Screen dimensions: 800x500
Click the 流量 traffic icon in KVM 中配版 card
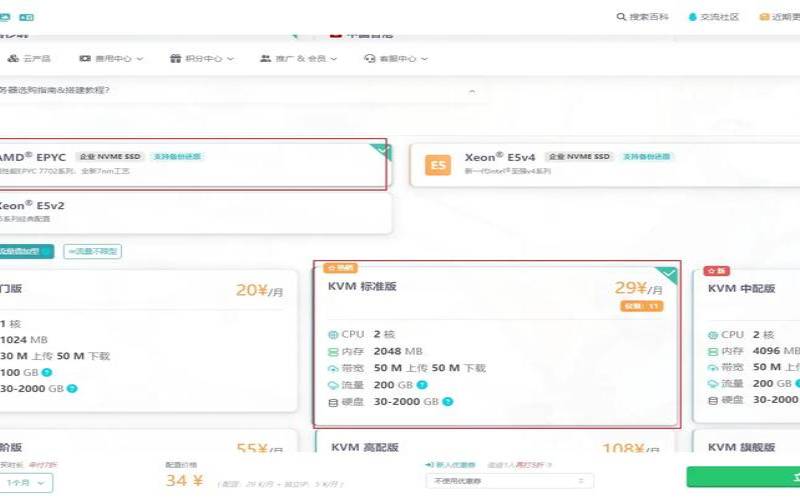point(713,384)
